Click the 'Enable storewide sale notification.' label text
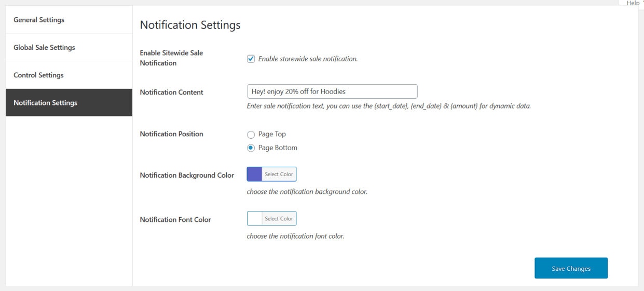644x291 pixels. pyautogui.click(x=308, y=59)
